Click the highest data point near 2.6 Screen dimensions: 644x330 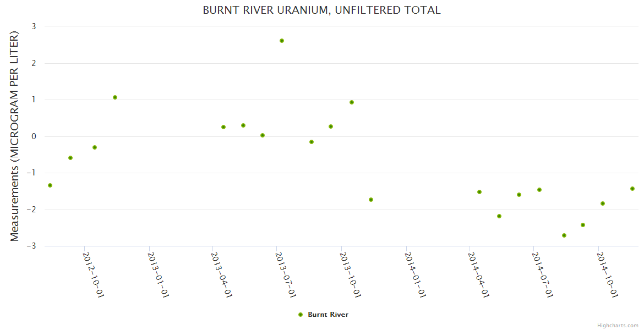coord(282,41)
